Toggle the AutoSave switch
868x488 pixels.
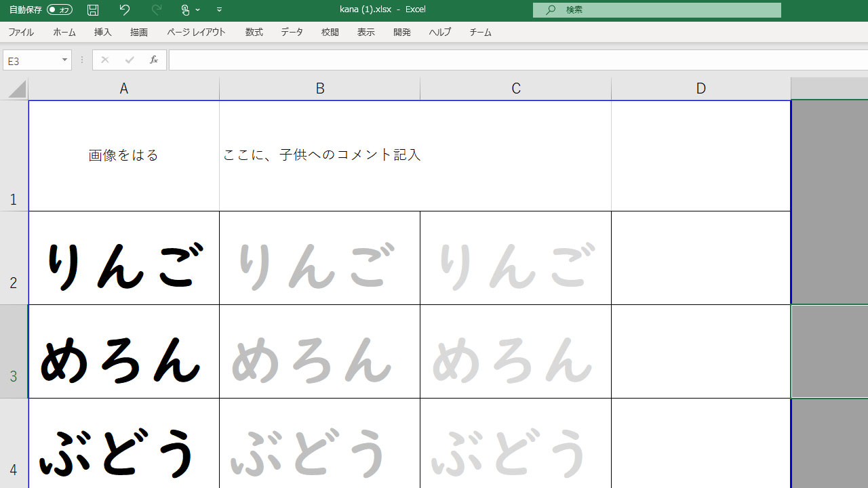tap(60, 9)
